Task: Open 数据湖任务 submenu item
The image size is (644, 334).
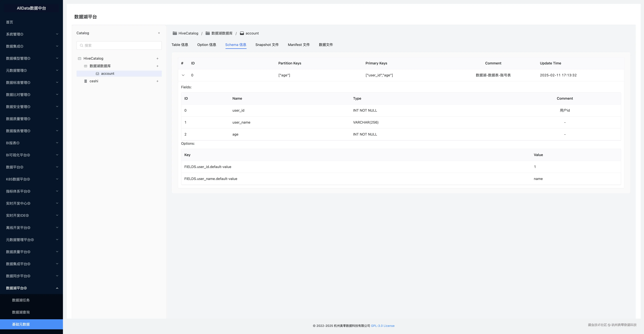Action: point(31,300)
